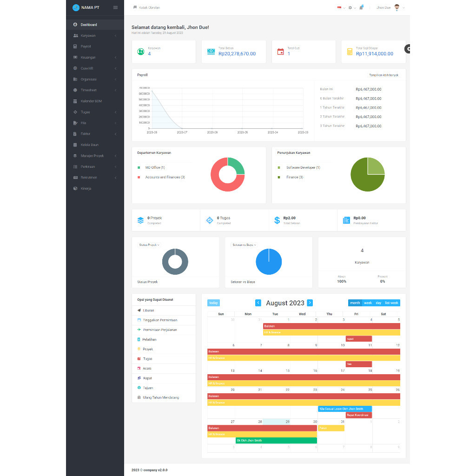
Task: Open Kelola Daun in sidebar
Action: click(95, 145)
